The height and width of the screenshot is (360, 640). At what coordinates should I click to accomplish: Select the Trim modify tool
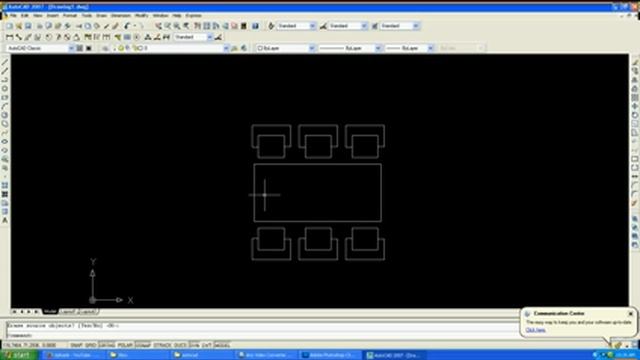pos(635,142)
